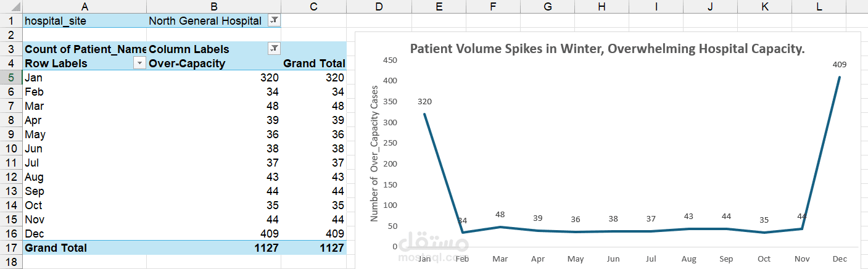Click the Dec label on chart's horizontal axis
The width and height of the screenshot is (868, 269).
(x=839, y=259)
